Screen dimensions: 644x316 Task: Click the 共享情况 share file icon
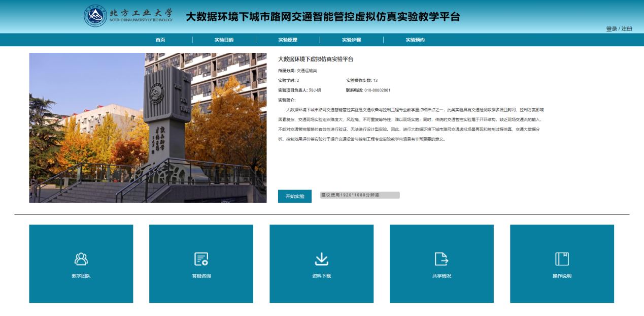point(442,259)
